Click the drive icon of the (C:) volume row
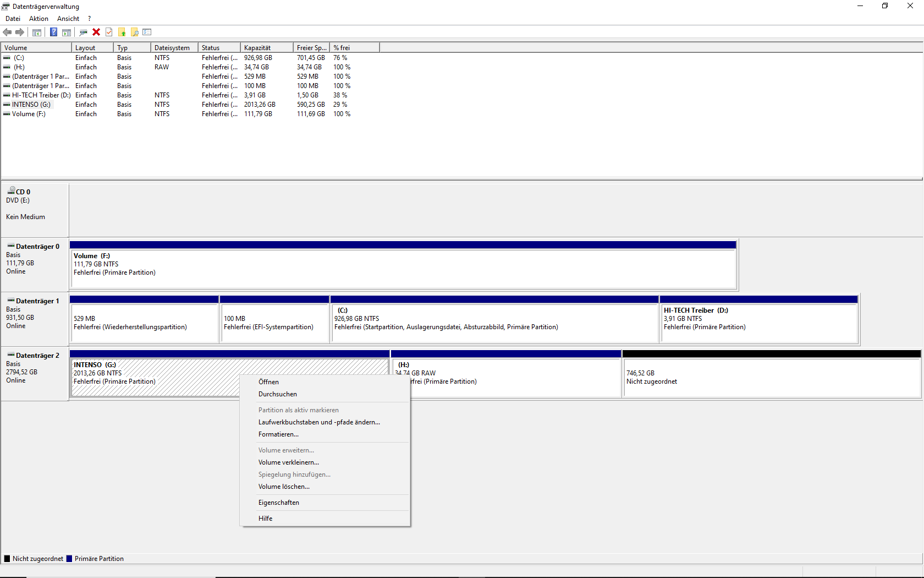Viewport: 924px width, 578px height. pyautogui.click(x=7, y=58)
